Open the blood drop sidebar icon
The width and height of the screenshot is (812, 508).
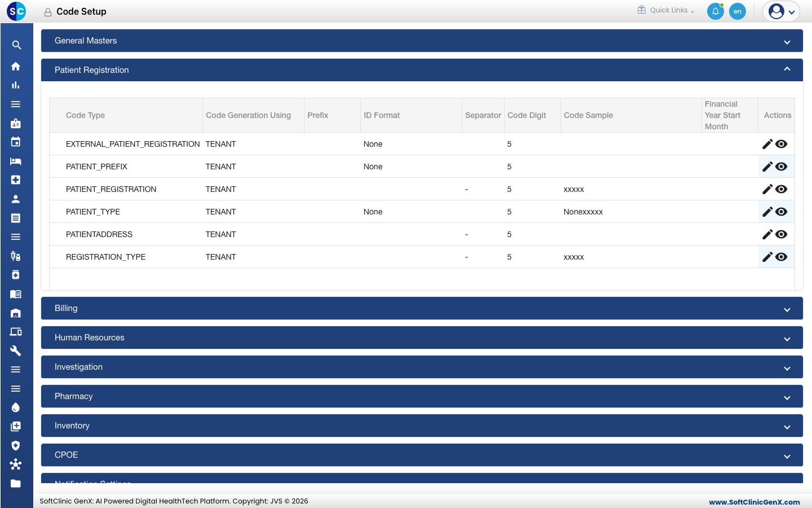(x=16, y=408)
